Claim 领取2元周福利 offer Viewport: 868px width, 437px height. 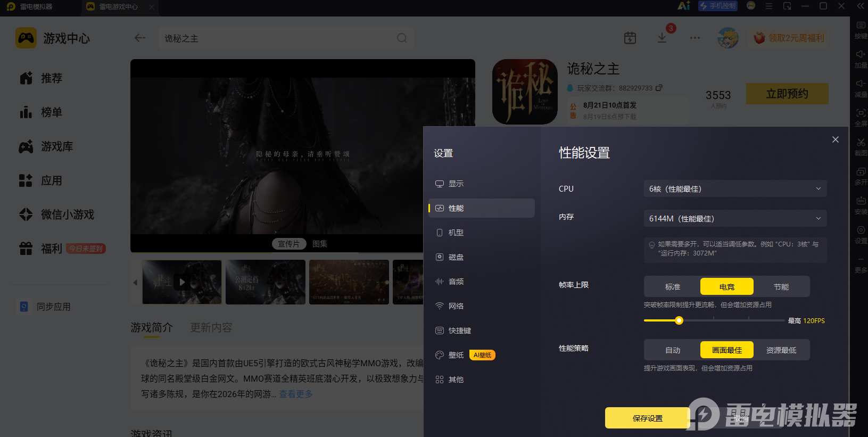click(789, 38)
